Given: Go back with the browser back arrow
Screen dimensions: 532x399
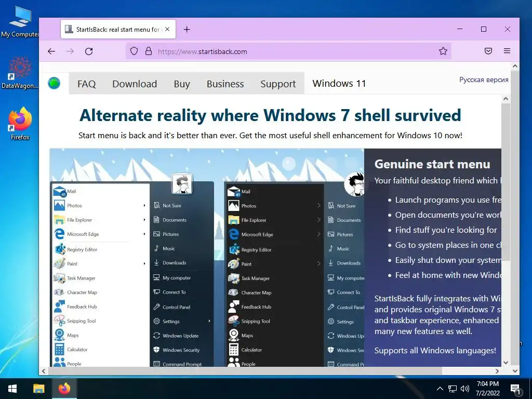Looking at the screenshot, I should [x=51, y=51].
